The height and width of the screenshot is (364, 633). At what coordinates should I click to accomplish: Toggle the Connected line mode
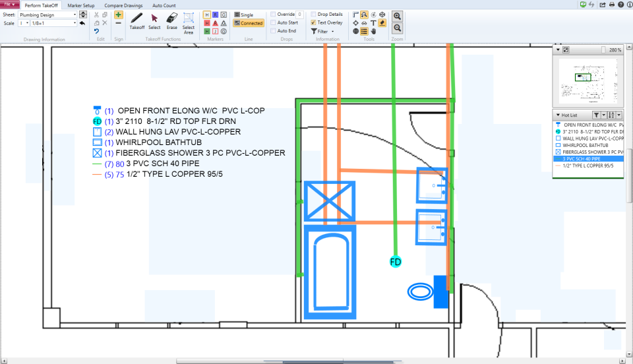click(249, 23)
